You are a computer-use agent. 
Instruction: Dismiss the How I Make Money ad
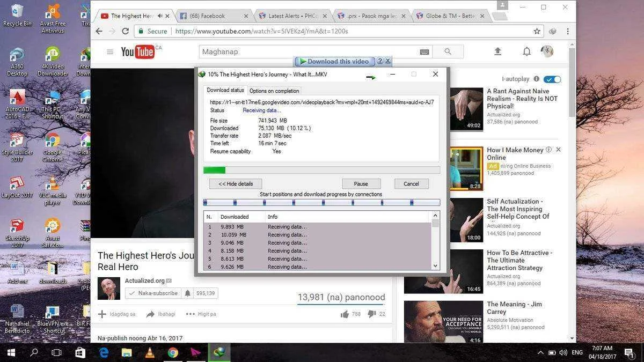coord(558,150)
